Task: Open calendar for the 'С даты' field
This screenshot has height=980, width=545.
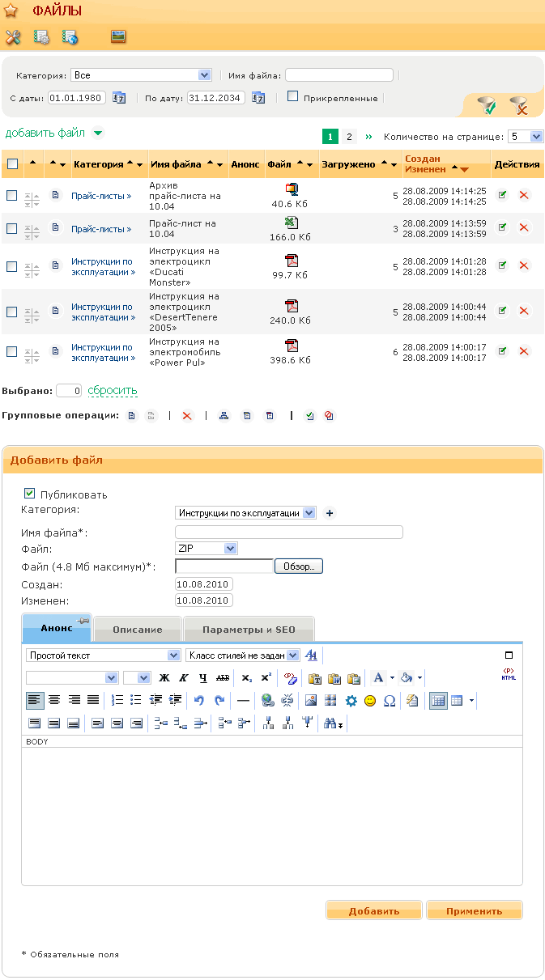Action: (x=119, y=98)
